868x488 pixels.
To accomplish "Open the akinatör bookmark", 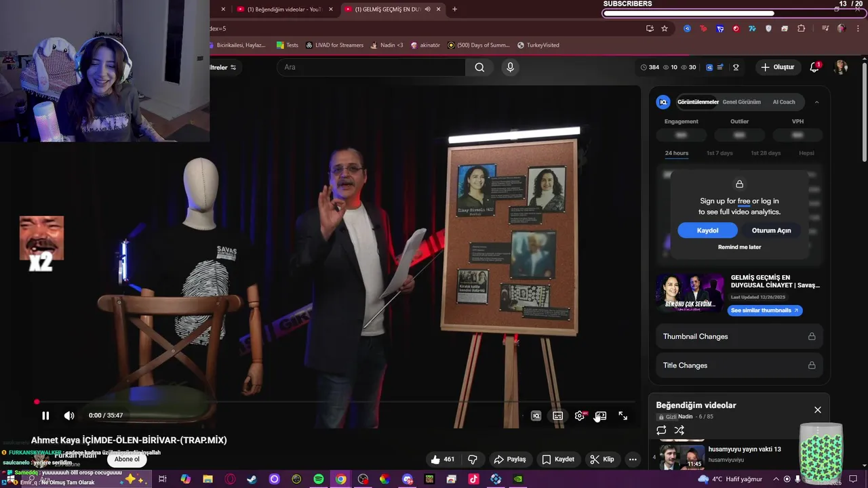I will pos(425,45).
